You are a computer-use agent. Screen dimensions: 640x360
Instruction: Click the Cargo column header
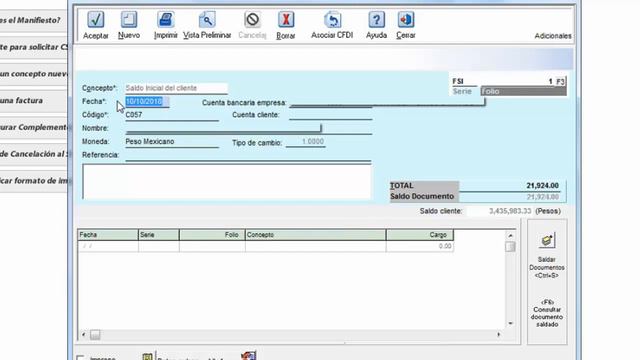click(x=420, y=235)
